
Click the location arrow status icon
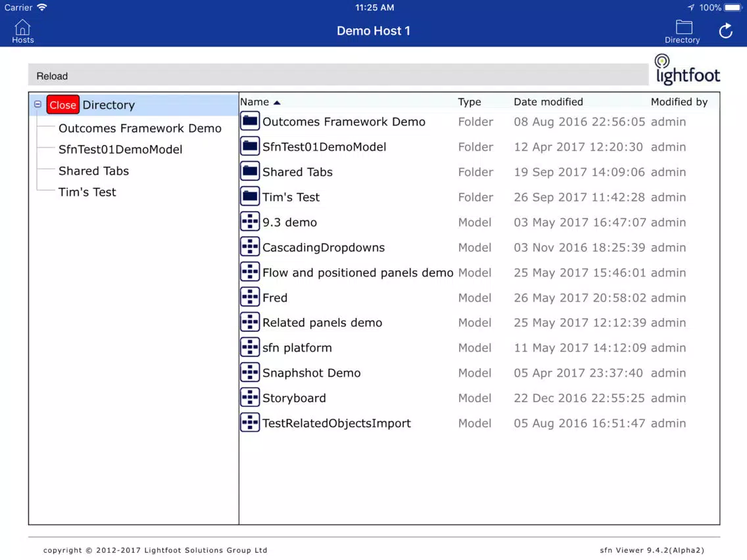pos(691,8)
